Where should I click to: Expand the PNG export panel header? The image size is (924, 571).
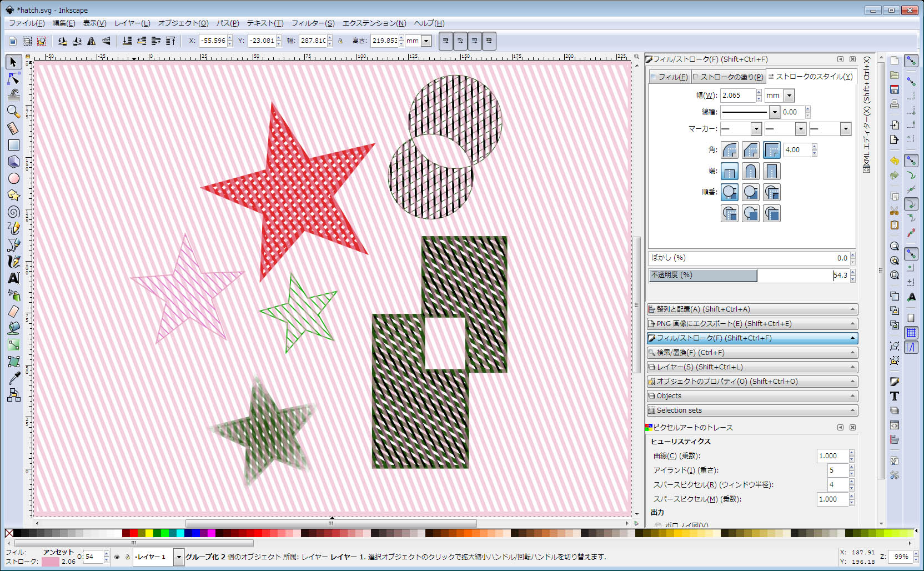[752, 324]
